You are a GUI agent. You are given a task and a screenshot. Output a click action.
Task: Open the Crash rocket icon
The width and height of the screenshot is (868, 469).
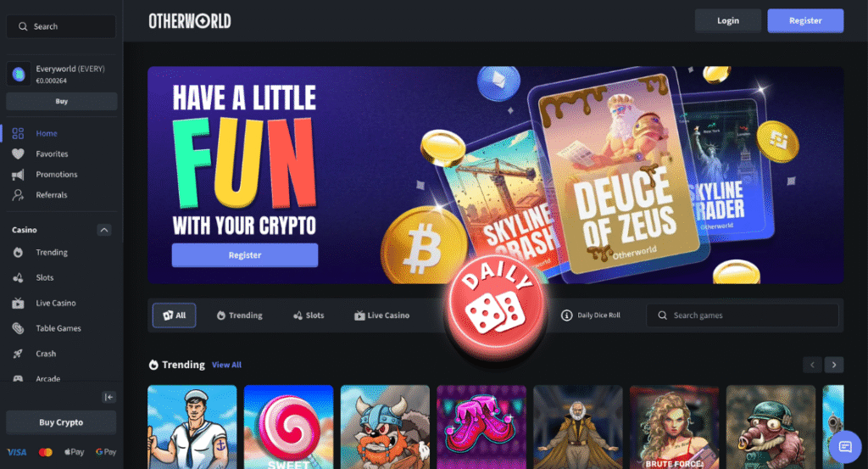19,354
